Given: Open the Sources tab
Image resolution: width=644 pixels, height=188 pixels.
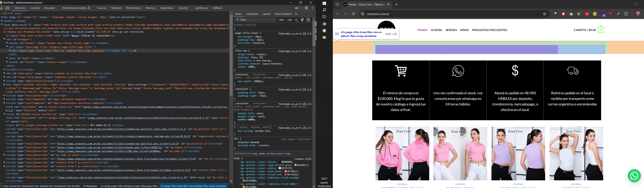Looking at the screenshot, I should pos(102,8).
